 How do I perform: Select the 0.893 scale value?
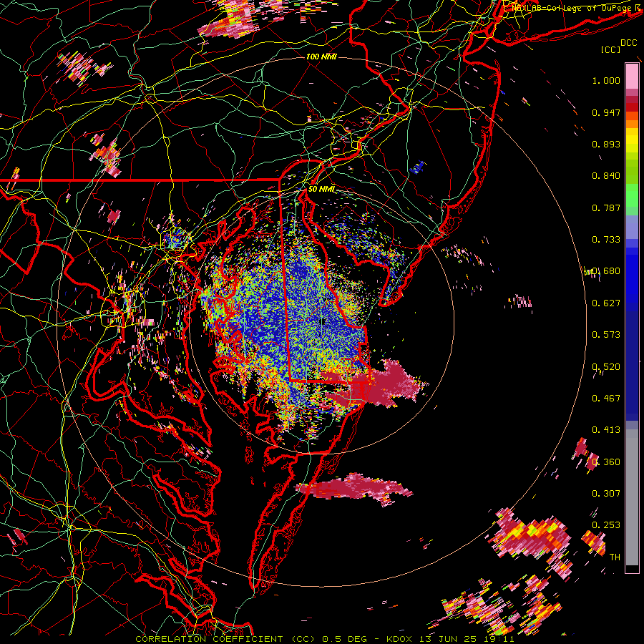click(606, 144)
